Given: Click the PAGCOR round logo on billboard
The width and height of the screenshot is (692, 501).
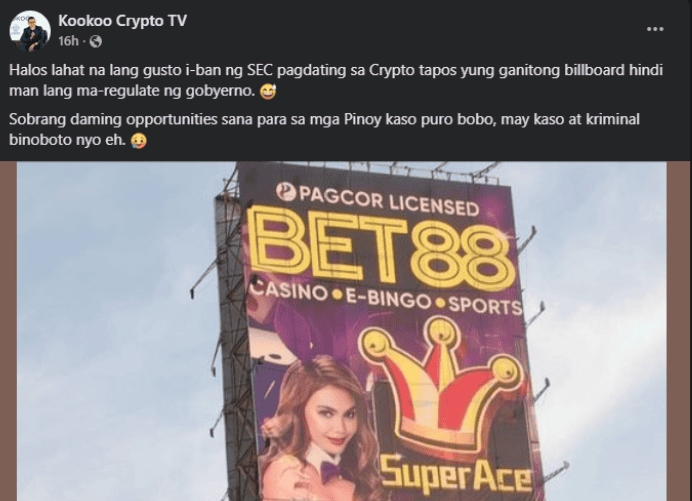Looking at the screenshot, I should coord(286,192).
